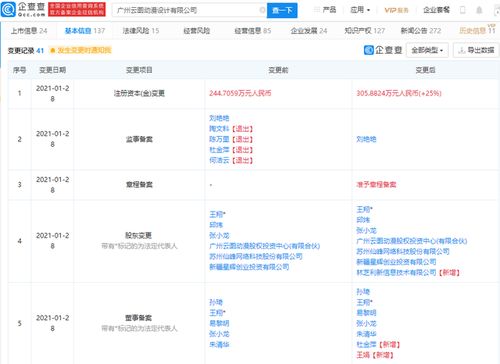
Task: Open 新疆星辉创业投资有限公司 in 股东变更 变更后 column
Action: coord(396,262)
